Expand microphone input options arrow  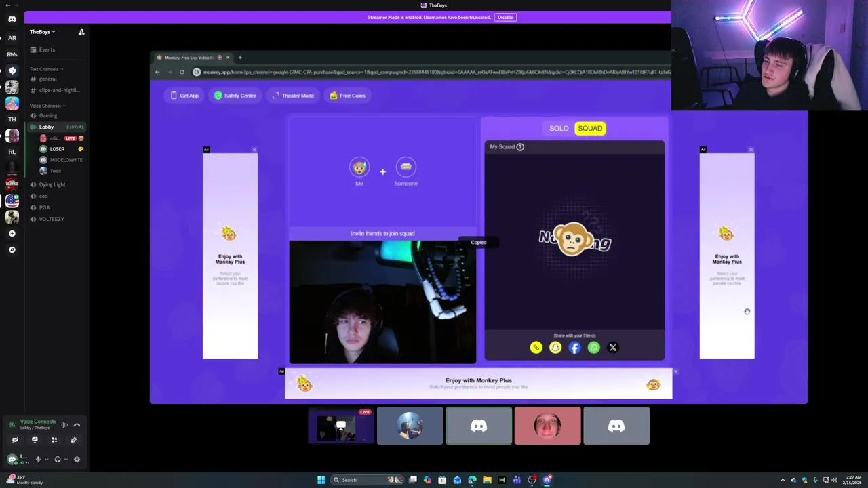(x=46, y=460)
